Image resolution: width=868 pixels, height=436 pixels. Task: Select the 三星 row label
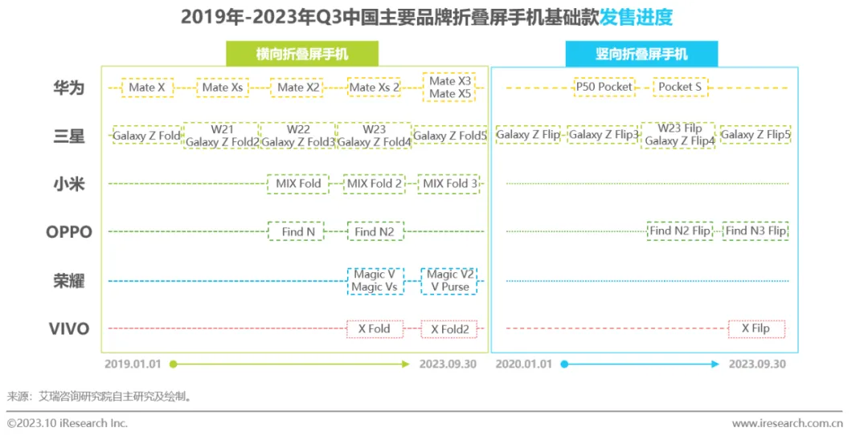[68, 136]
